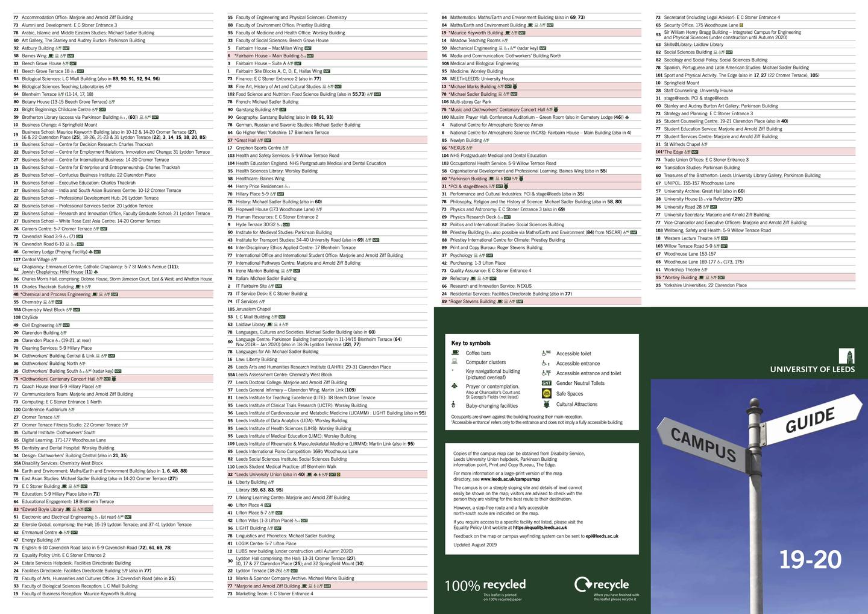Click the '*Chemical and Process Engineering' highlighted row

point(113,294)
